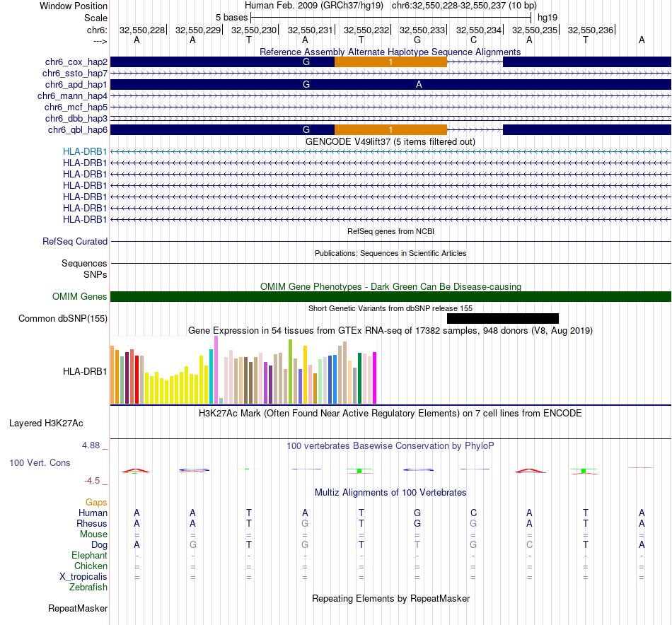The image size is (672, 625).
Task: Click the chr6_cox_hap2 track label
Action: point(76,62)
